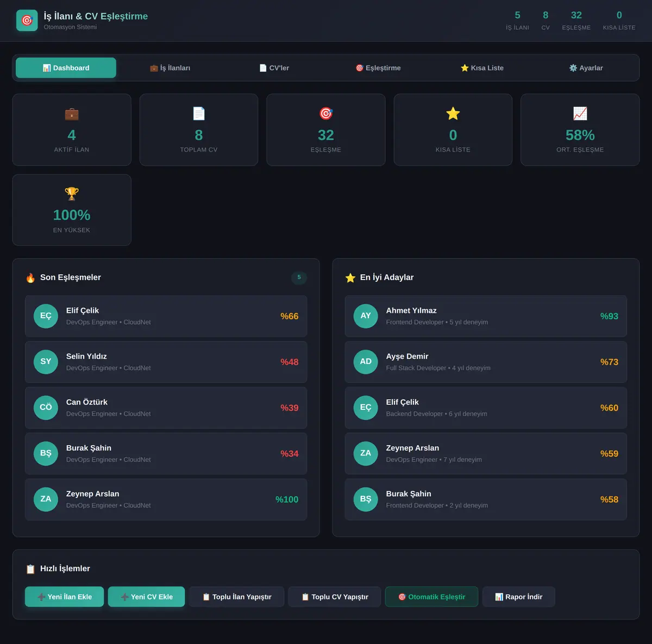Click Zeynep Arslan's %59 candidate score
652x644 pixels.
click(609, 454)
